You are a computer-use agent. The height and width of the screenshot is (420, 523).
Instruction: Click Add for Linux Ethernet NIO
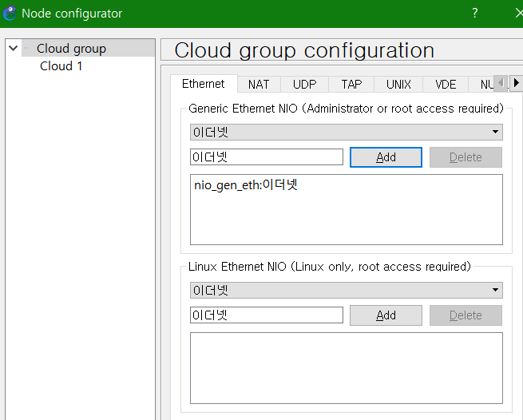click(386, 315)
